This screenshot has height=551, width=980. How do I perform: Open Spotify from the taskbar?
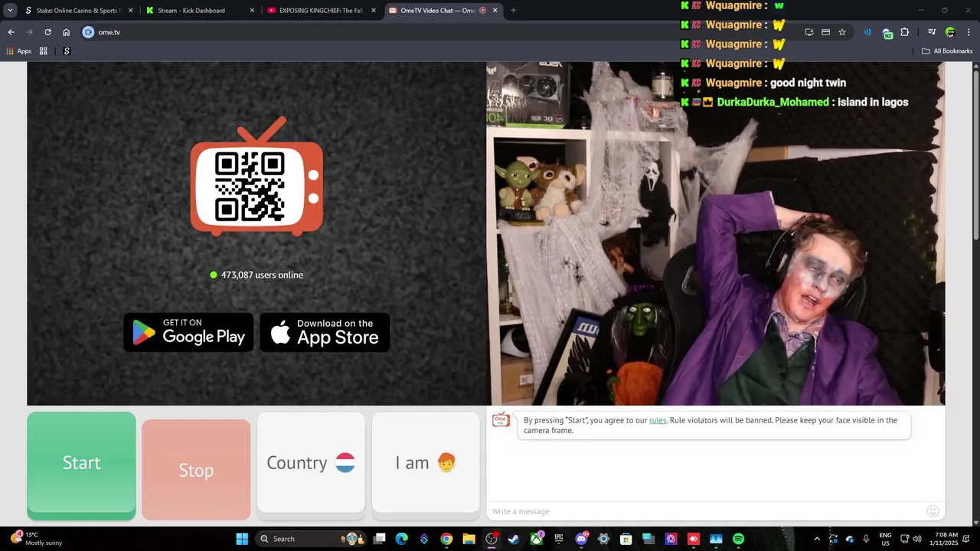point(739,539)
